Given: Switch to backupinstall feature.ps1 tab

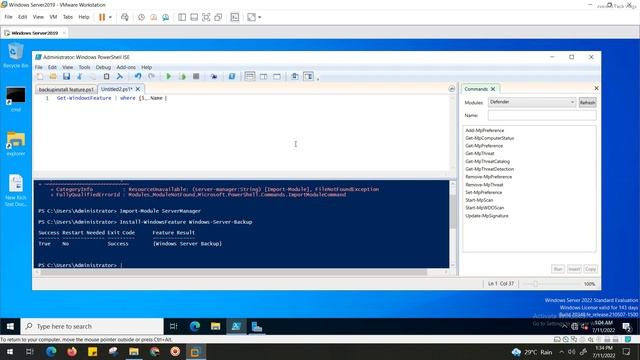Looking at the screenshot, I should click(x=66, y=89).
